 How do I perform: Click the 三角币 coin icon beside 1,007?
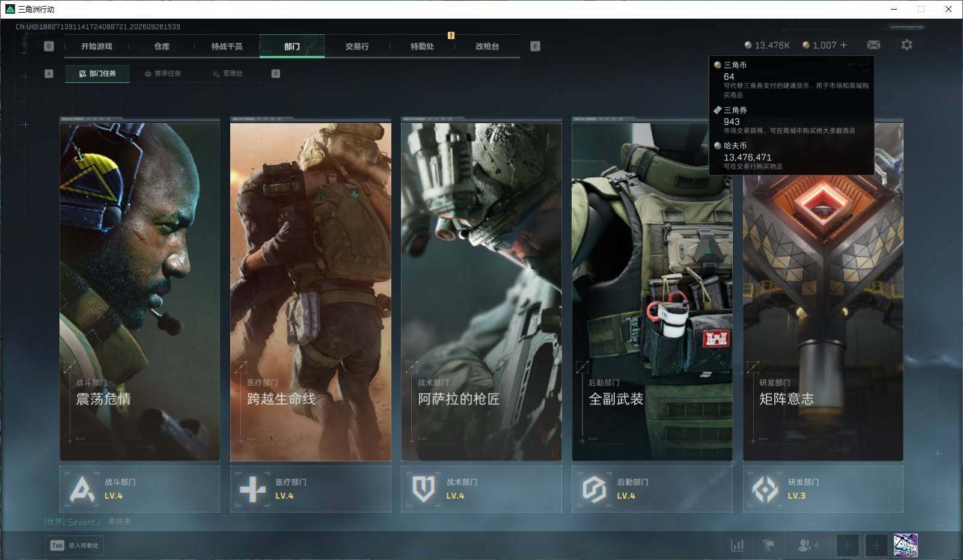(x=806, y=45)
